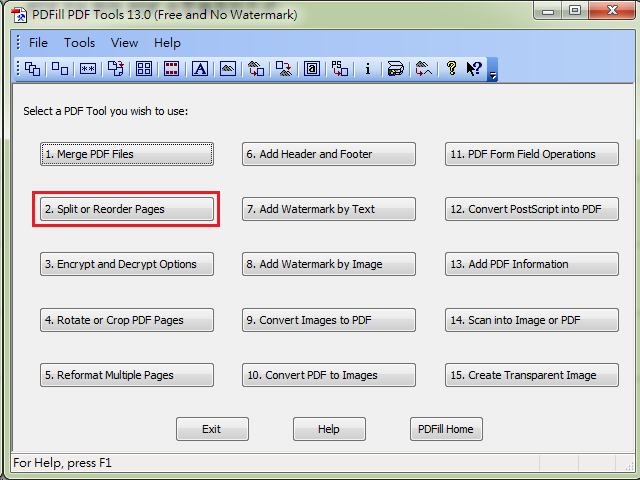Click Reformat Multiple Pages button

pos(127,375)
